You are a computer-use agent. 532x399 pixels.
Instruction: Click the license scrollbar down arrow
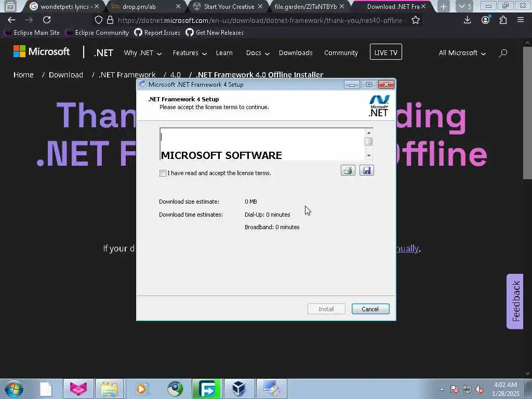point(369,155)
